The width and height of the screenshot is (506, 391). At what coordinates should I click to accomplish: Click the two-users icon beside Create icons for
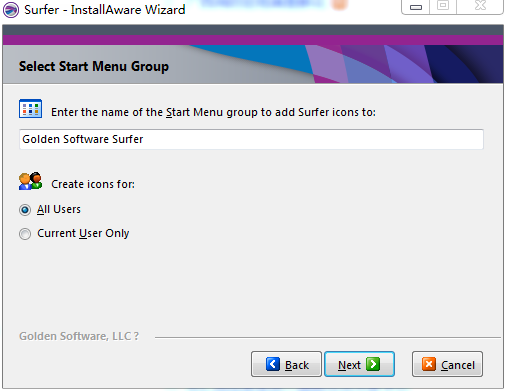point(30,181)
